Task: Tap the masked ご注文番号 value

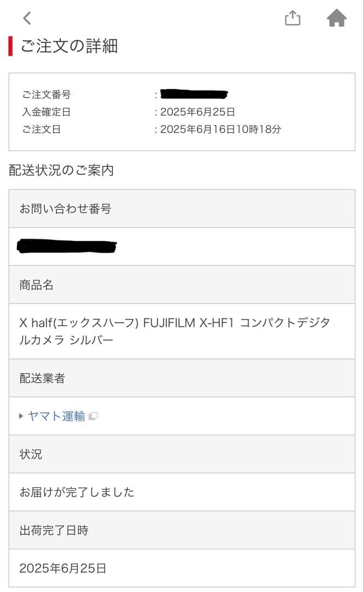Action: click(x=195, y=94)
